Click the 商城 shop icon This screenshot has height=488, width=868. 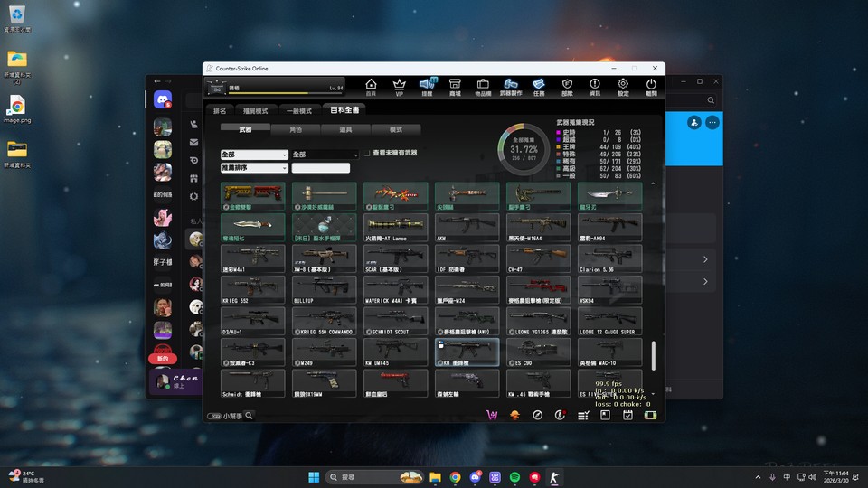pyautogui.click(x=455, y=86)
